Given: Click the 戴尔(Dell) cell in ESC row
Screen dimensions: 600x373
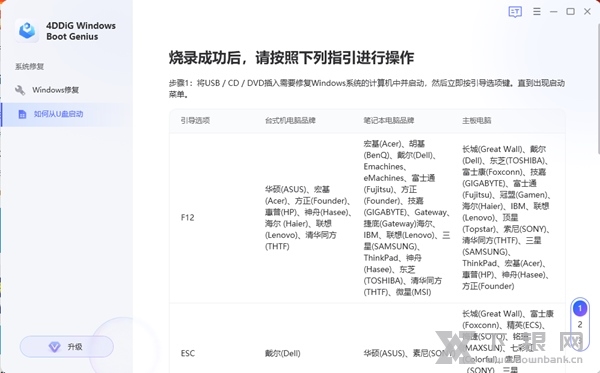Looking at the screenshot, I should [283, 353].
